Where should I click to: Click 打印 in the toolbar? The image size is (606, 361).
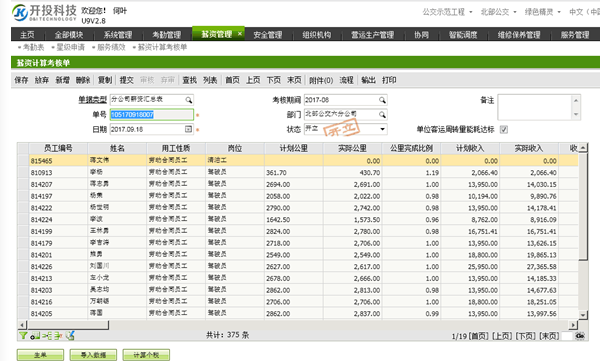389,80
